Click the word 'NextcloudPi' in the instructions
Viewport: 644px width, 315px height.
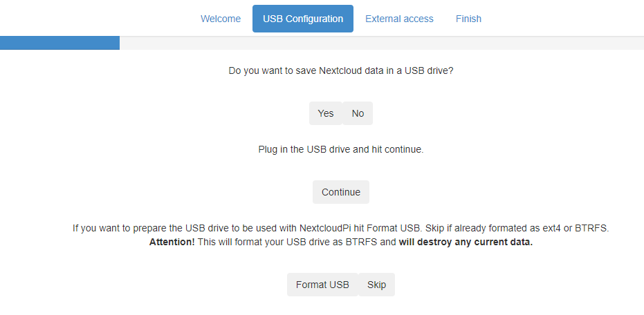(x=326, y=228)
